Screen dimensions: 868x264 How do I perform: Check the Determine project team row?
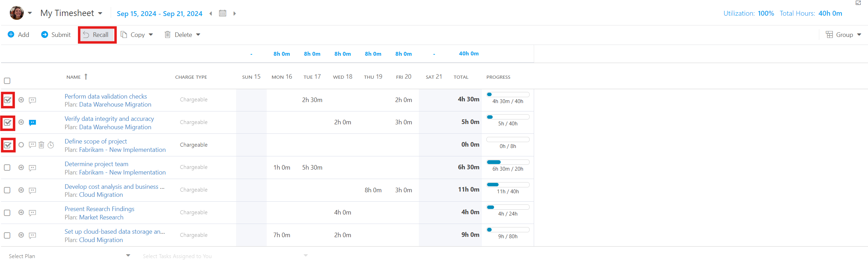pyautogui.click(x=7, y=168)
